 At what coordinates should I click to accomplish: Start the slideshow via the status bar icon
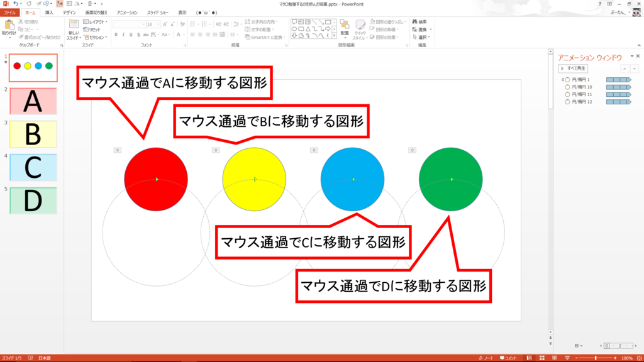(x=567, y=358)
